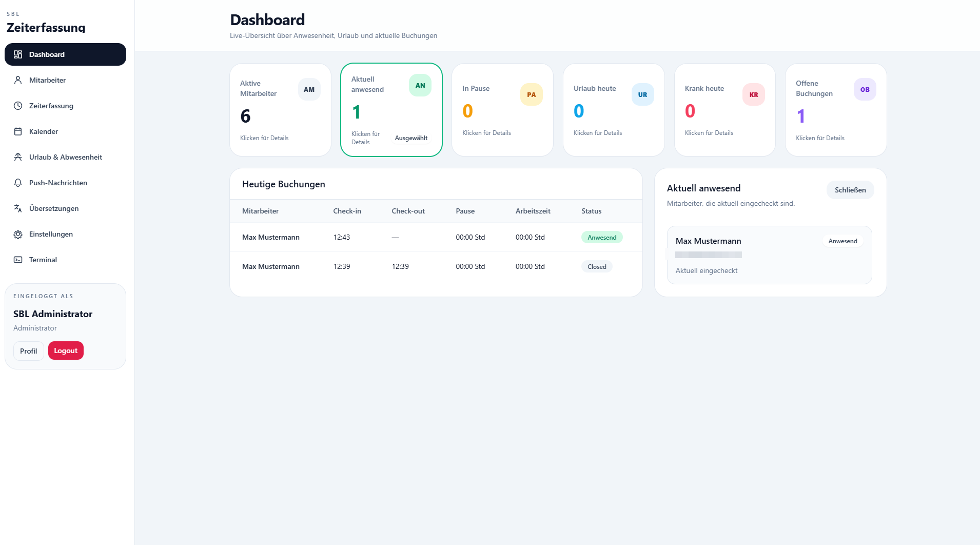
Task: Click the Terminal console icon
Action: click(x=18, y=260)
